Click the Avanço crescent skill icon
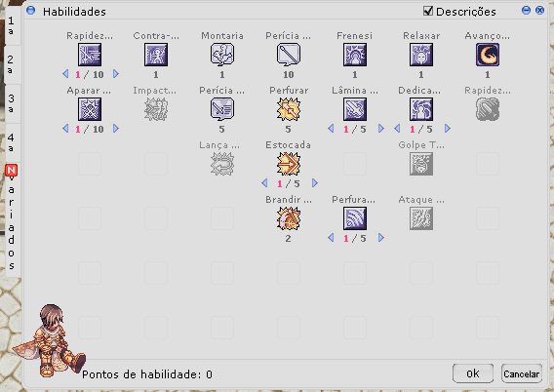This screenshot has height=392, width=554. tap(488, 55)
